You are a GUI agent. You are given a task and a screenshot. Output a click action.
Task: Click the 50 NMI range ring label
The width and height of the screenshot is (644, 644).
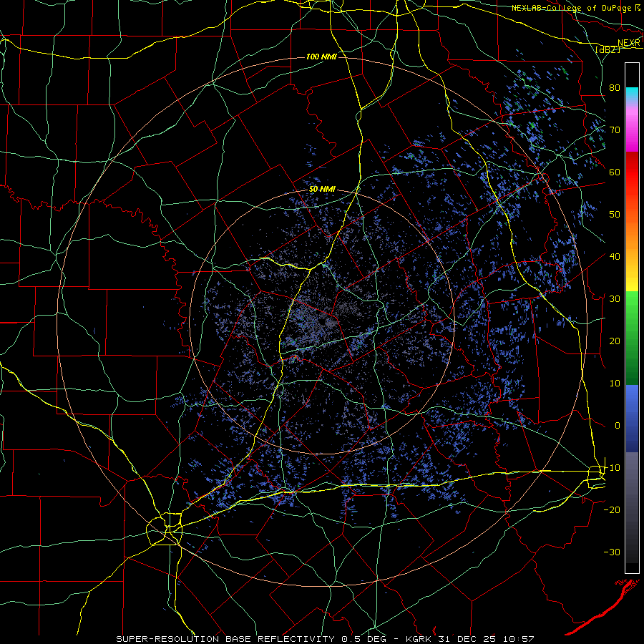point(322,190)
